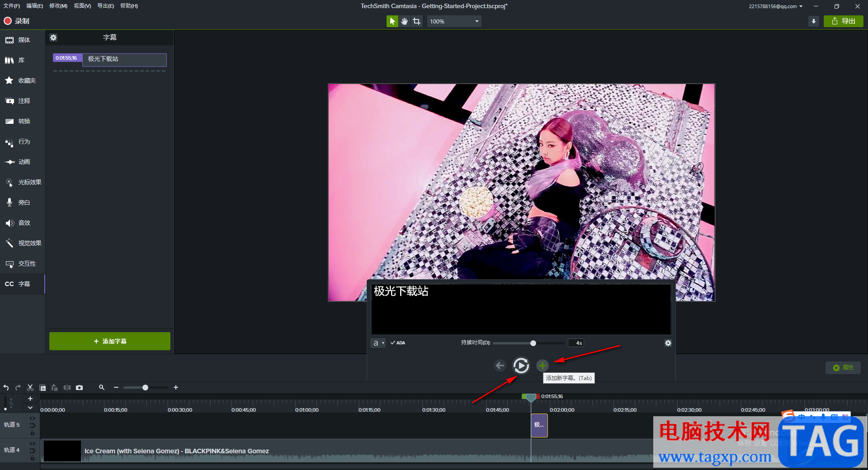Click the split clip icon
Viewport: 868px width, 470px height.
67,388
